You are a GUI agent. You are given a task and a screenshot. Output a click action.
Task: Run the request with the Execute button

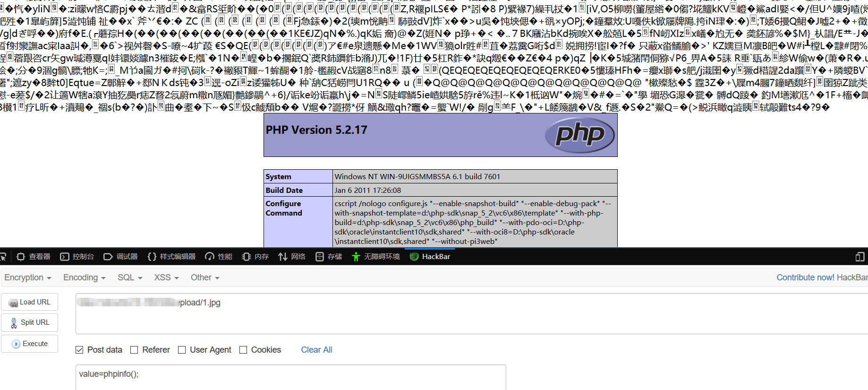pyautogui.click(x=30, y=344)
